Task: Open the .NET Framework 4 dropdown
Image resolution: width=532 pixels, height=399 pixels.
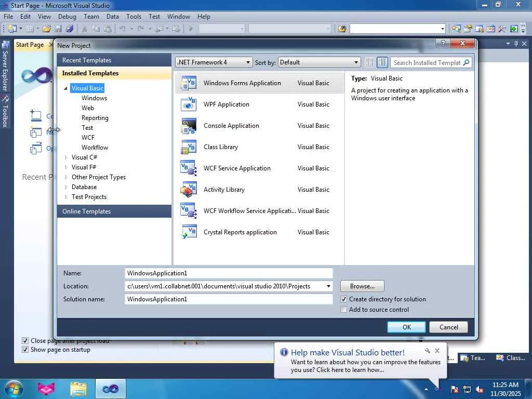Action: (x=214, y=62)
